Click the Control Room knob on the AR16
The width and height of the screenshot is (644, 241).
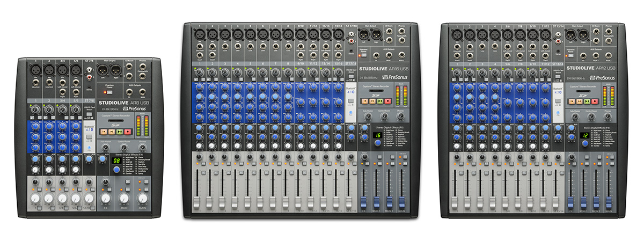pos(383,116)
